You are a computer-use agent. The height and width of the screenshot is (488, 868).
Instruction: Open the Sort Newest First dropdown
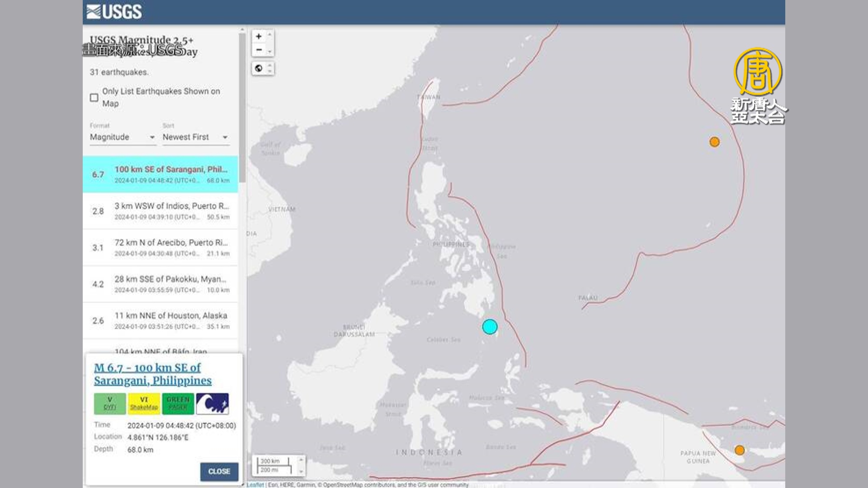(195, 137)
